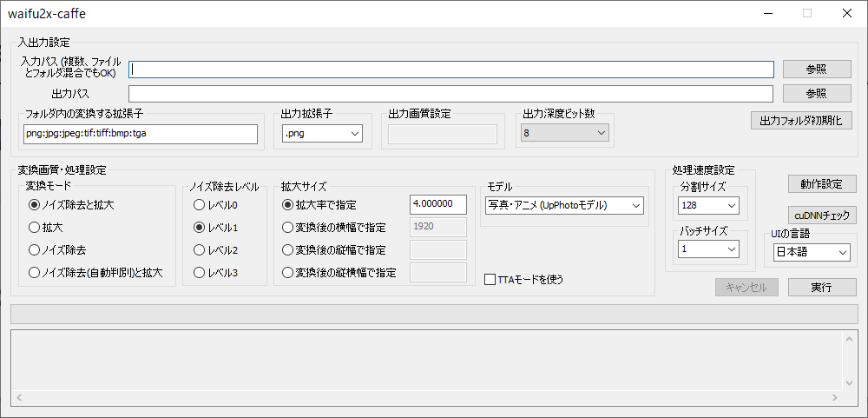Click log area vertical scrollbar down arrow
868x418 pixels.
click(850, 383)
